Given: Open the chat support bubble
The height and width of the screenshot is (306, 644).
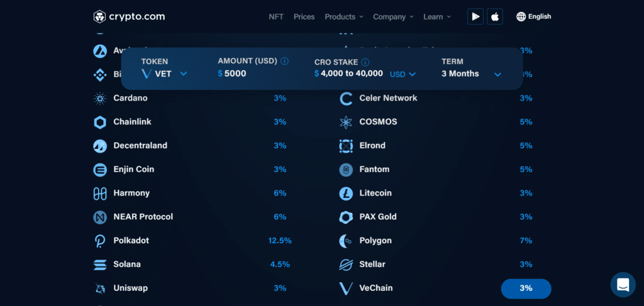Looking at the screenshot, I should click(623, 285).
